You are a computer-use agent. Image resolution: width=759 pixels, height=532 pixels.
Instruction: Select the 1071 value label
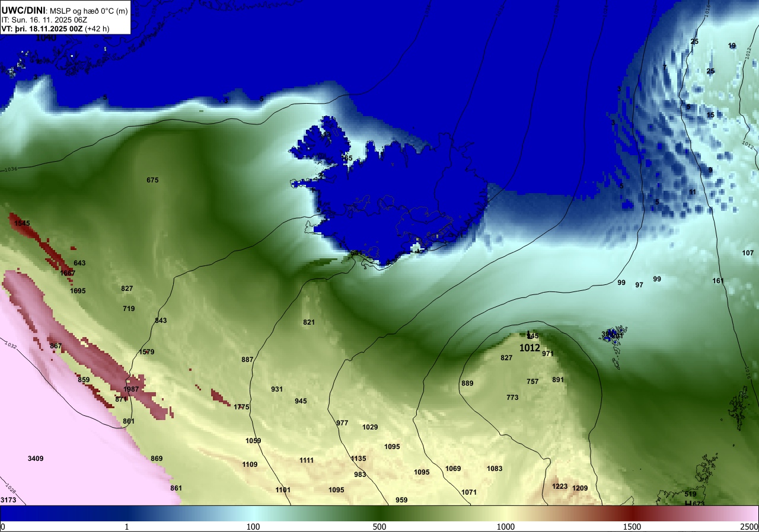pos(468,492)
